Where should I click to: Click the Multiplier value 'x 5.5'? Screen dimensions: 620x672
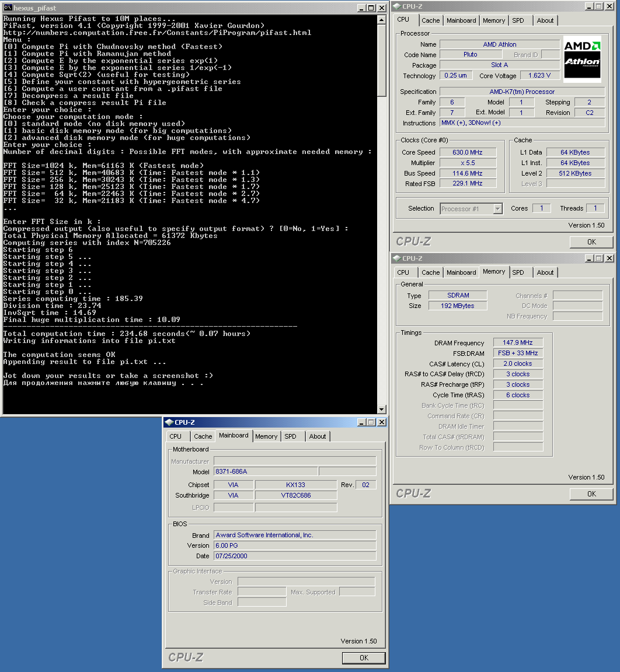[468, 163]
